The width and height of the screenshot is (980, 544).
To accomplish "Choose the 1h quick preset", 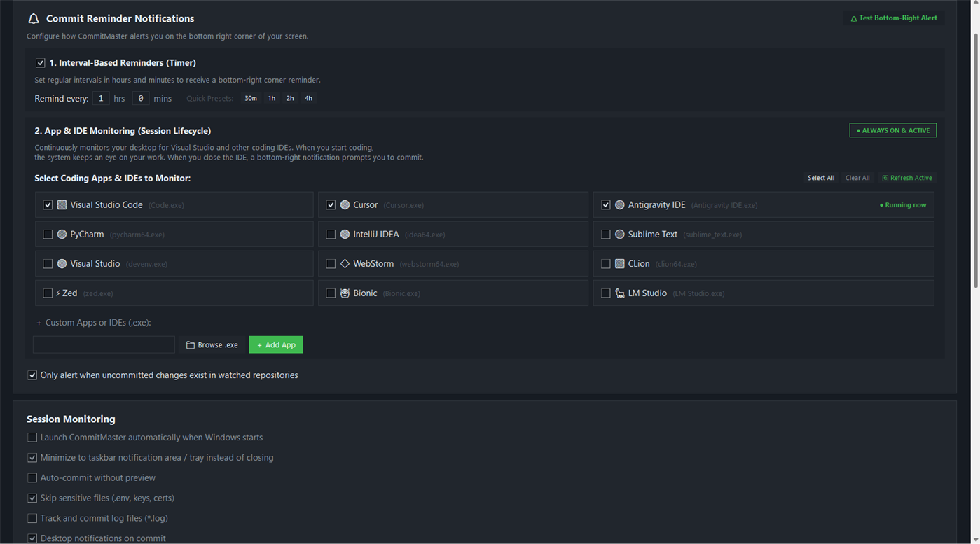I will [x=272, y=99].
